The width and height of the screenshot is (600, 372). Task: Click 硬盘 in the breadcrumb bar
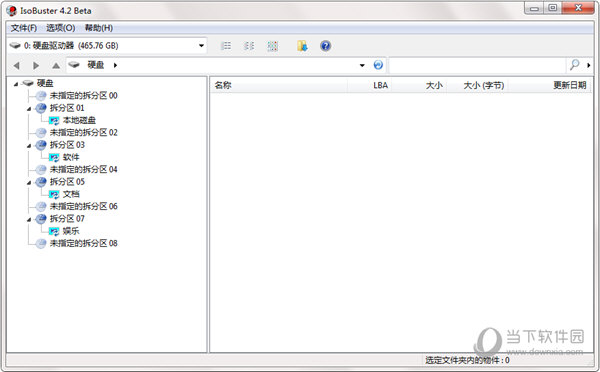pyautogui.click(x=96, y=65)
